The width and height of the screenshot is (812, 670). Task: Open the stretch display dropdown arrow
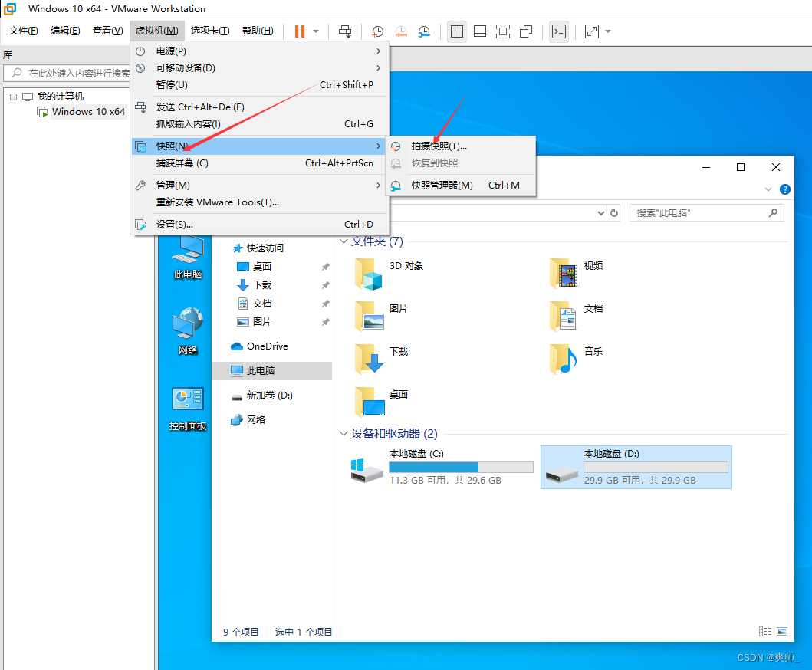pos(608,31)
